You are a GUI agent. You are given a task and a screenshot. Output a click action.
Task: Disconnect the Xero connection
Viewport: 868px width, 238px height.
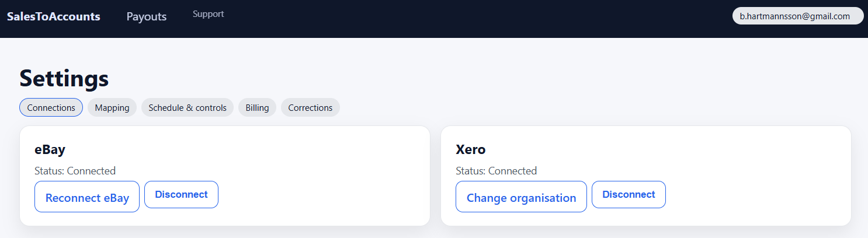(x=629, y=194)
